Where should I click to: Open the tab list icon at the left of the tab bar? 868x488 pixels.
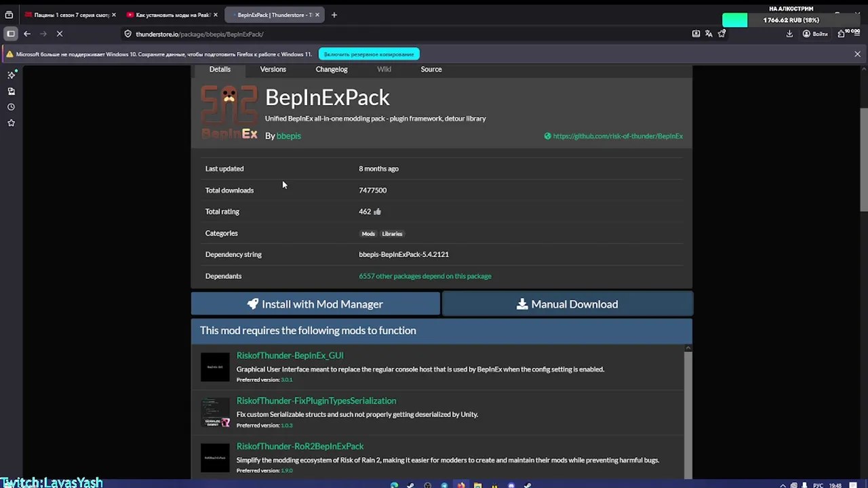[x=9, y=14]
